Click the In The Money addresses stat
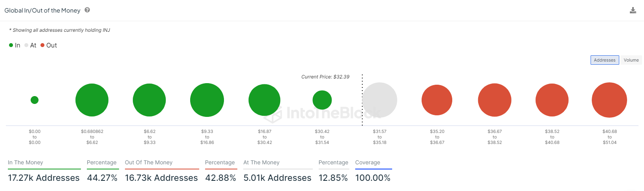 coord(44,178)
